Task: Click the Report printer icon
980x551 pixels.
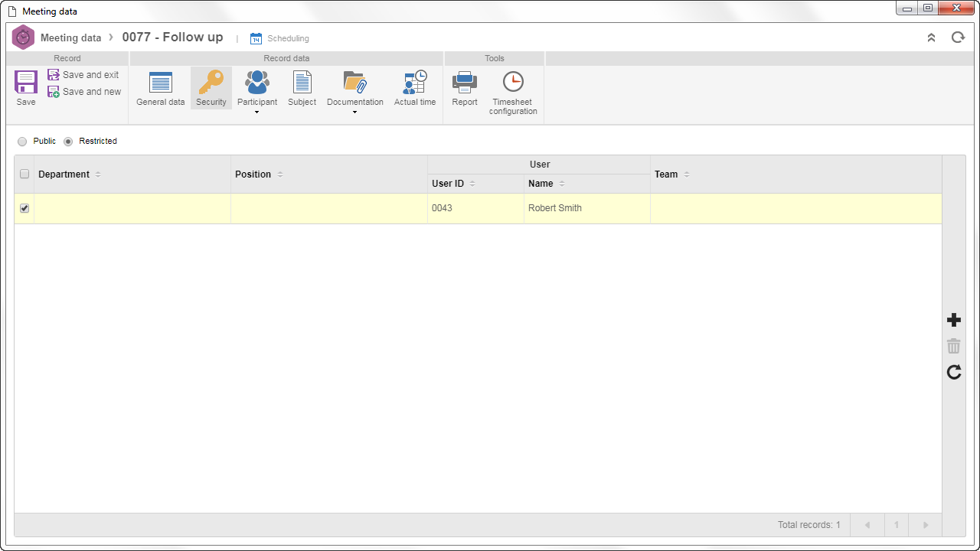Action: 465,82
